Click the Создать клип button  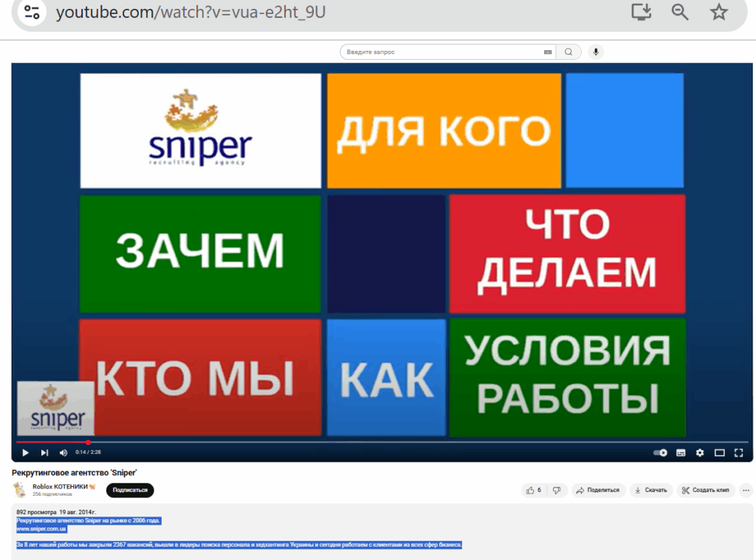pos(705,490)
